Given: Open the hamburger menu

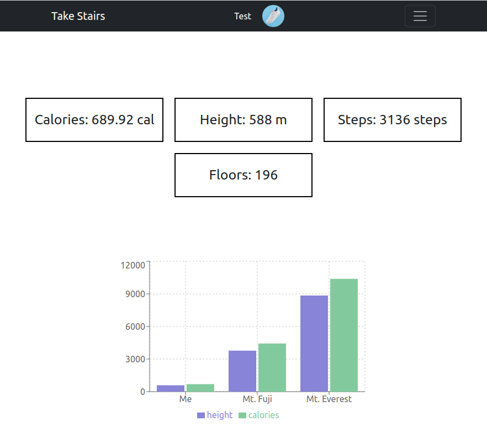Looking at the screenshot, I should (420, 16).
